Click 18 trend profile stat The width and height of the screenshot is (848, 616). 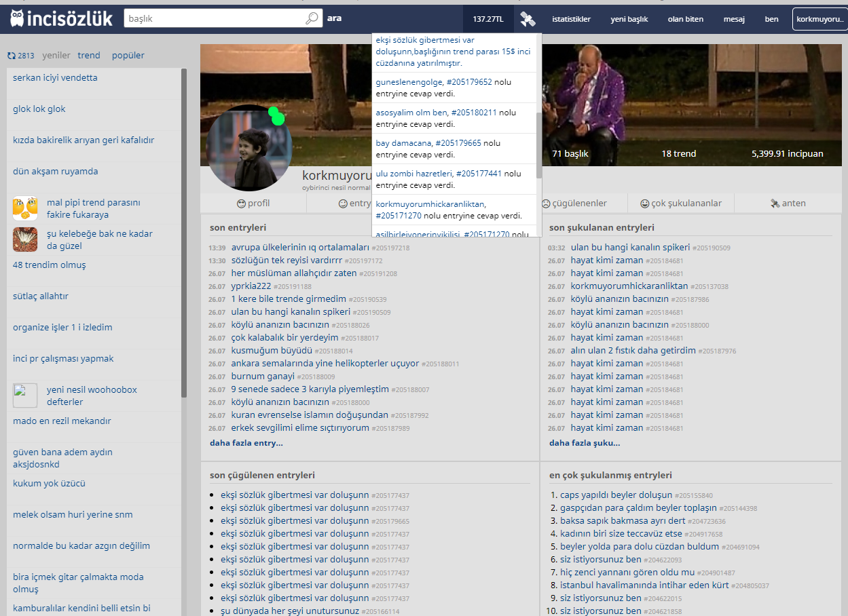click(679, 154)
